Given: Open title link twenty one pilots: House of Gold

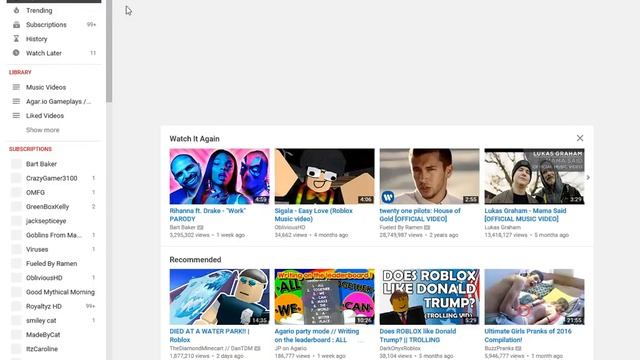Looking at the screenshot, I should coord(420,215).
